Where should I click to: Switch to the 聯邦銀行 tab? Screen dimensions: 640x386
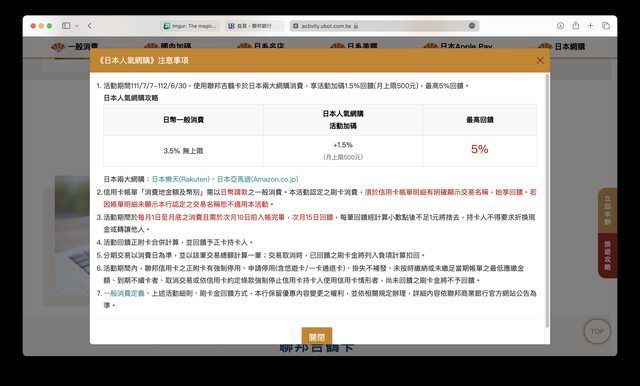coord(254,26)
